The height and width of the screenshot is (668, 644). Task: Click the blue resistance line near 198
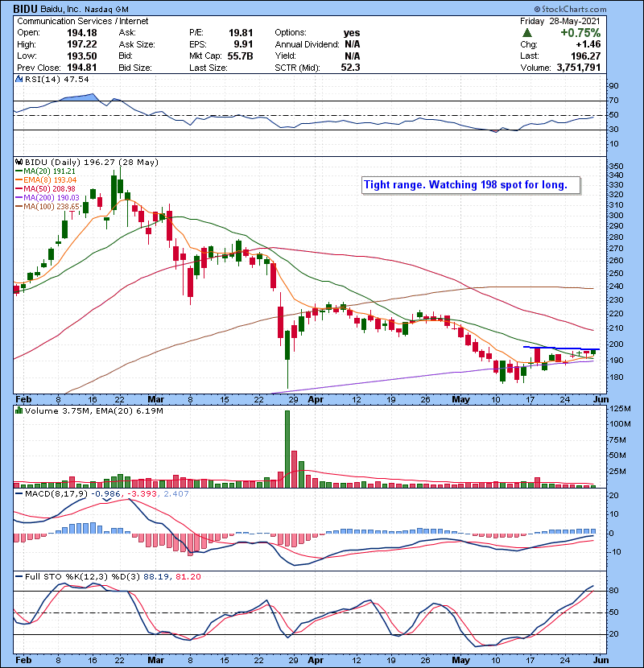[x=561, y=348]
